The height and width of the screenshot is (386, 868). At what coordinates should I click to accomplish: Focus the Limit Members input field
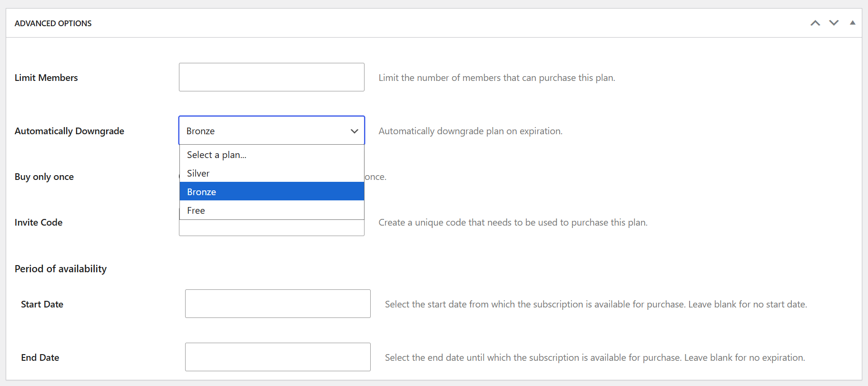click(271, 77)
